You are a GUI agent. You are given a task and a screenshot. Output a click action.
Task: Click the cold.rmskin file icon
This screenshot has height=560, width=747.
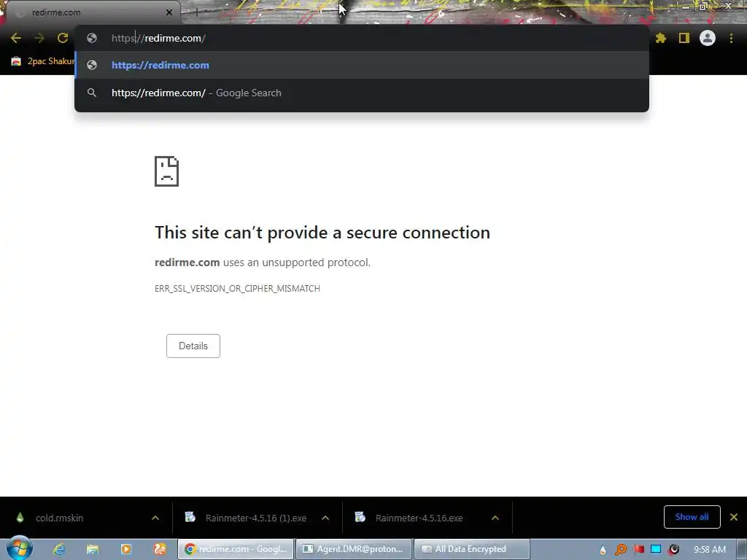(x=20, y=517)
